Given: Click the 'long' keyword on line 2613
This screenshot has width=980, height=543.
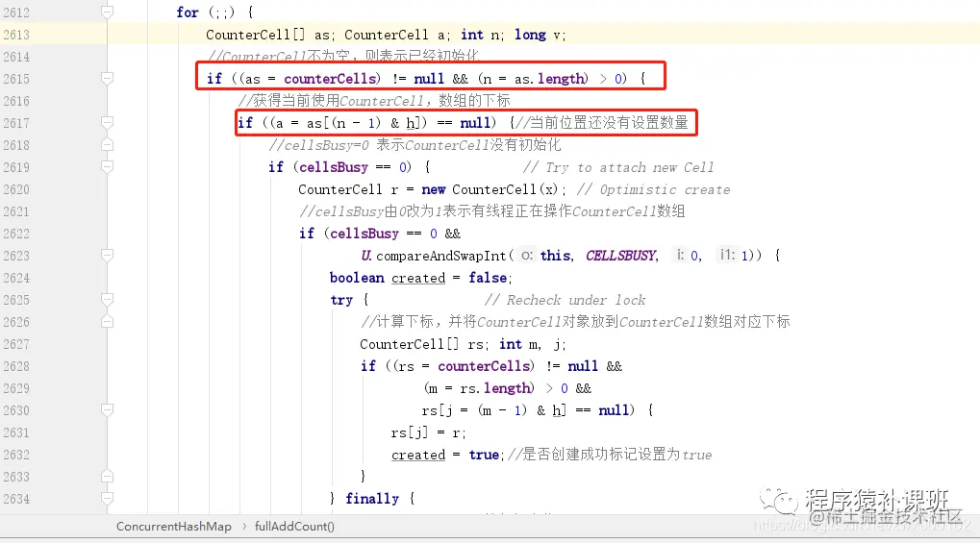Looking at the screenshot, I should tap(530, 35).
